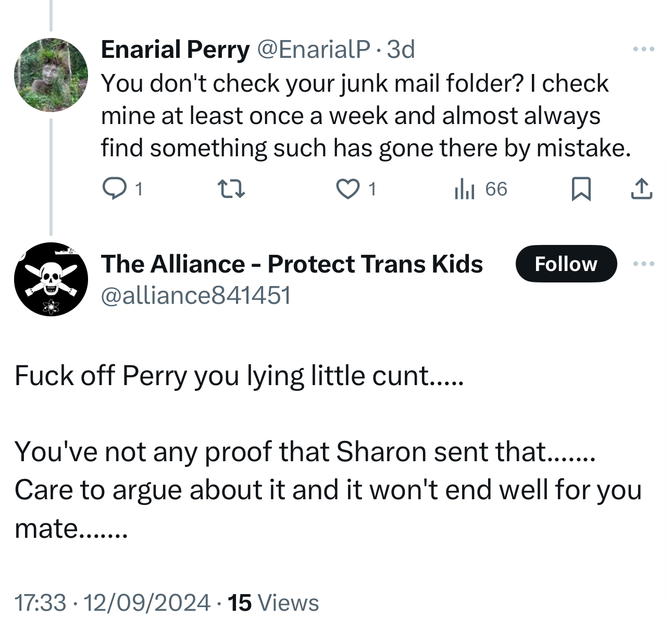Screen dimensions: 672x629
Task: Click the 17:33 · 12/09/2024 timestamp
Action: click(113, 603)
